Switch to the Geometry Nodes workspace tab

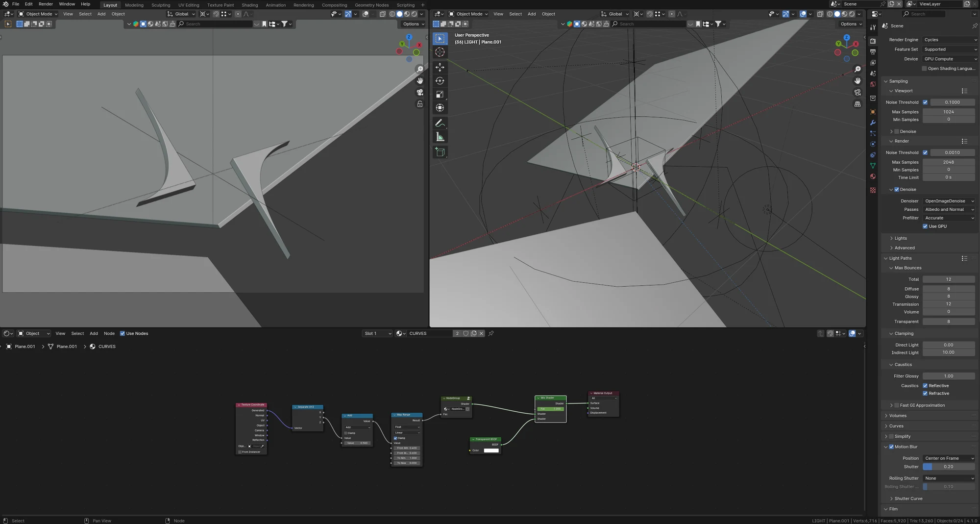pos(371,5)
